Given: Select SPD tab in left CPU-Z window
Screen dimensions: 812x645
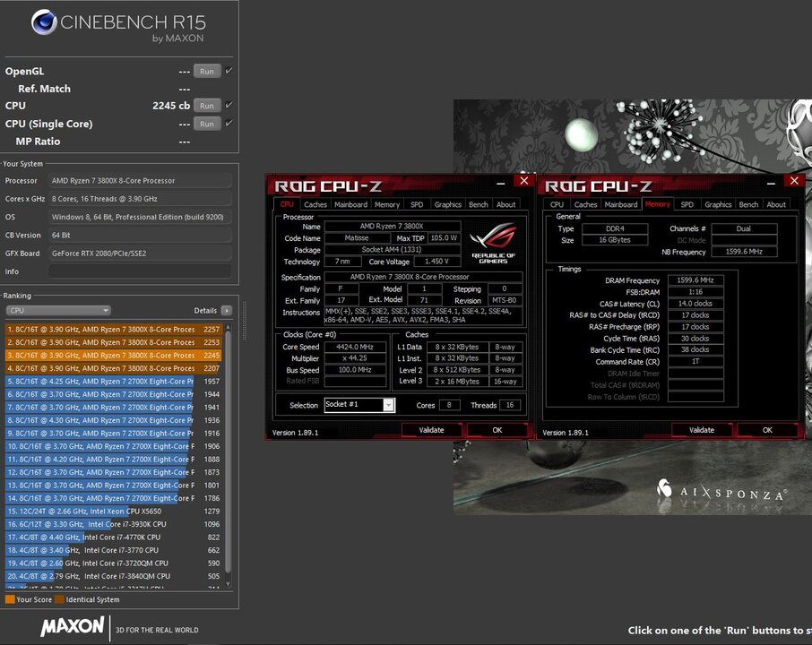Looking at the screenshot, I should [x=417, y=204].
